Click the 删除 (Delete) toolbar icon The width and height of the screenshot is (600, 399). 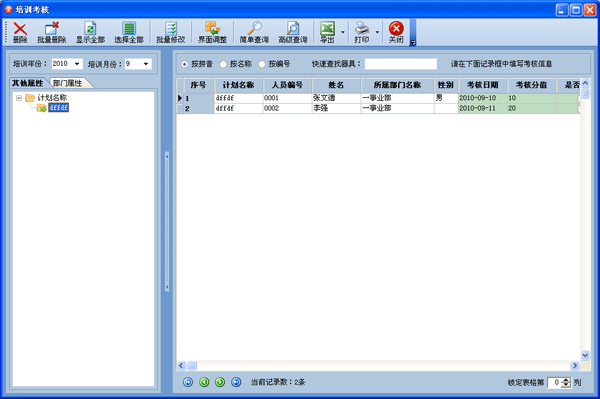tap(20, 33)
